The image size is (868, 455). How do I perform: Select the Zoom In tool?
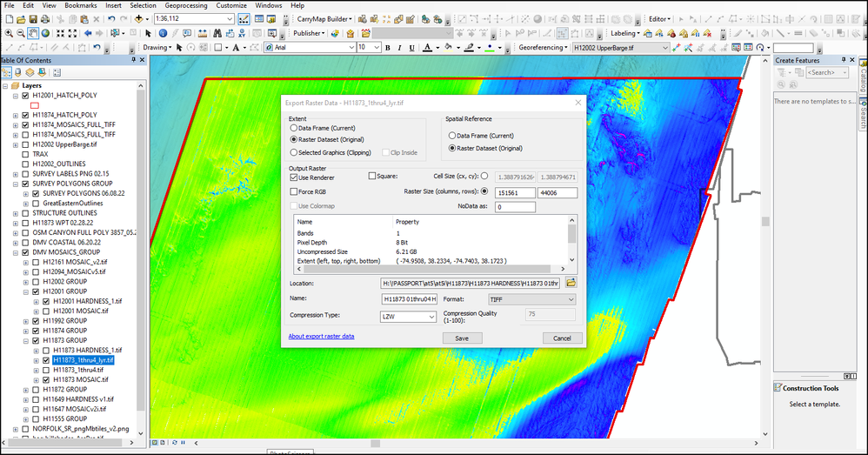(x=9, y=33)
